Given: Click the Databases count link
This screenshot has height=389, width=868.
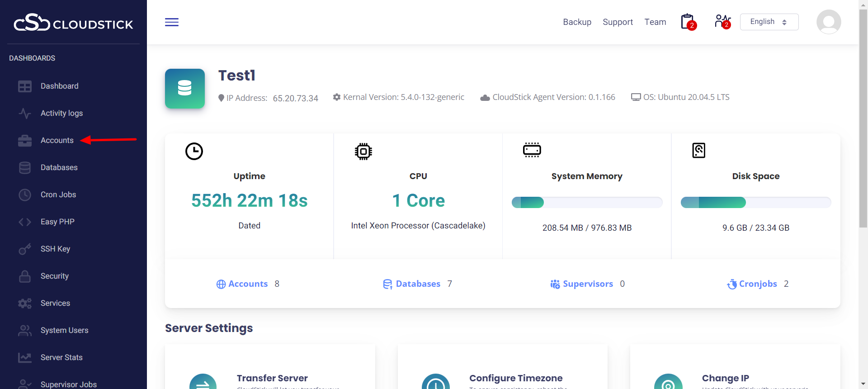Looking at the screenshot, I should click(417, 284).
